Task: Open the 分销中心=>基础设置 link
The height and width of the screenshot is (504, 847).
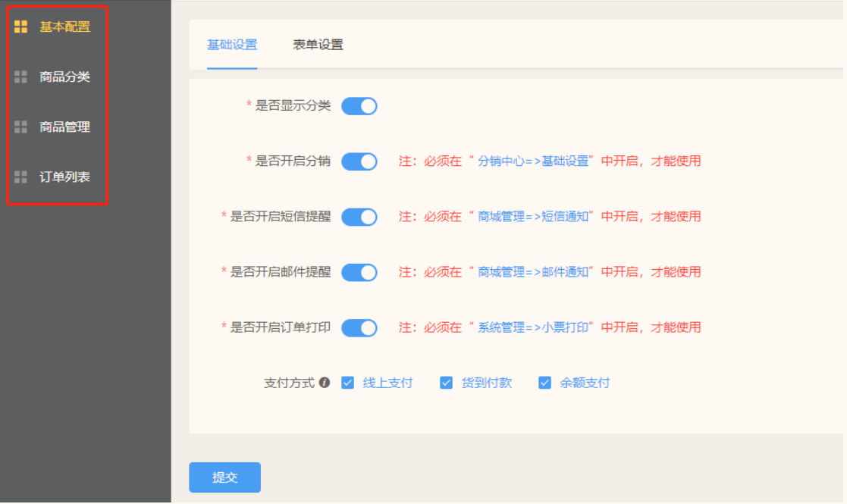Action: point(534,161)
